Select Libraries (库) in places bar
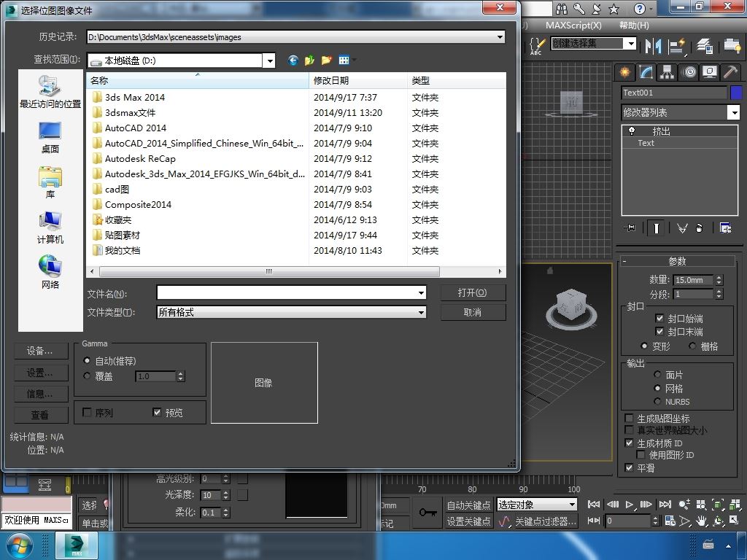747x560 pixels. [x=50, y=182]
